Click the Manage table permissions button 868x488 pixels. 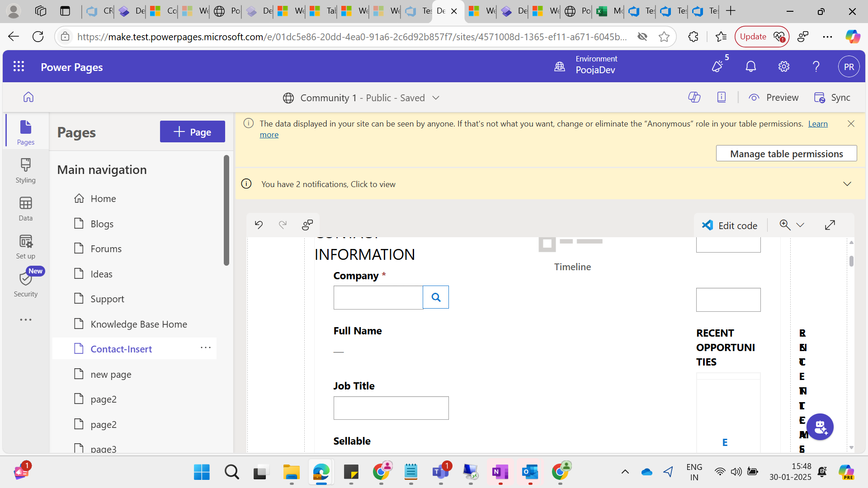[786, 154]
